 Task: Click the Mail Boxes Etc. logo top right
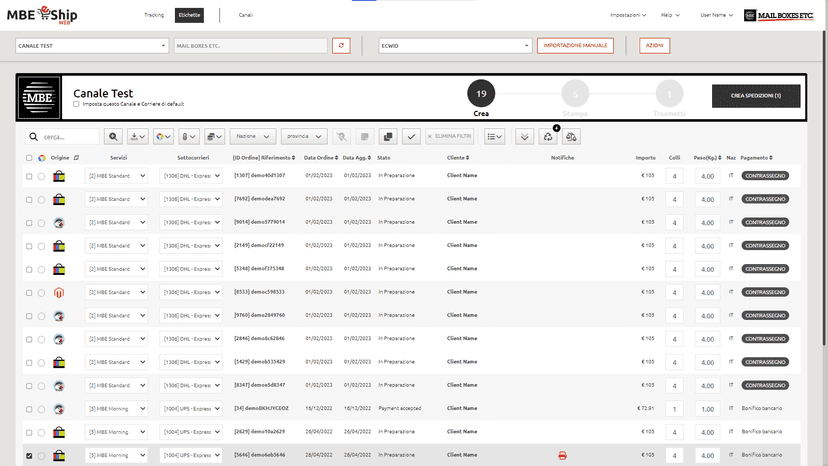(778, 15)
